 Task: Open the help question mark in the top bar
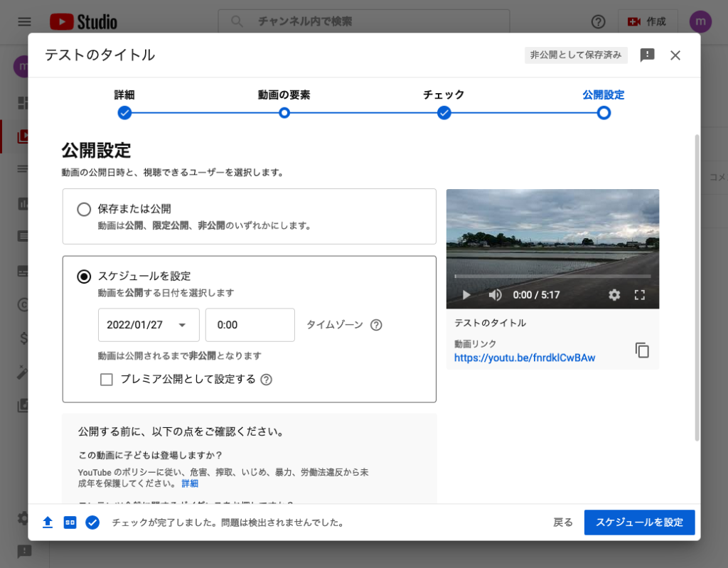598,21
